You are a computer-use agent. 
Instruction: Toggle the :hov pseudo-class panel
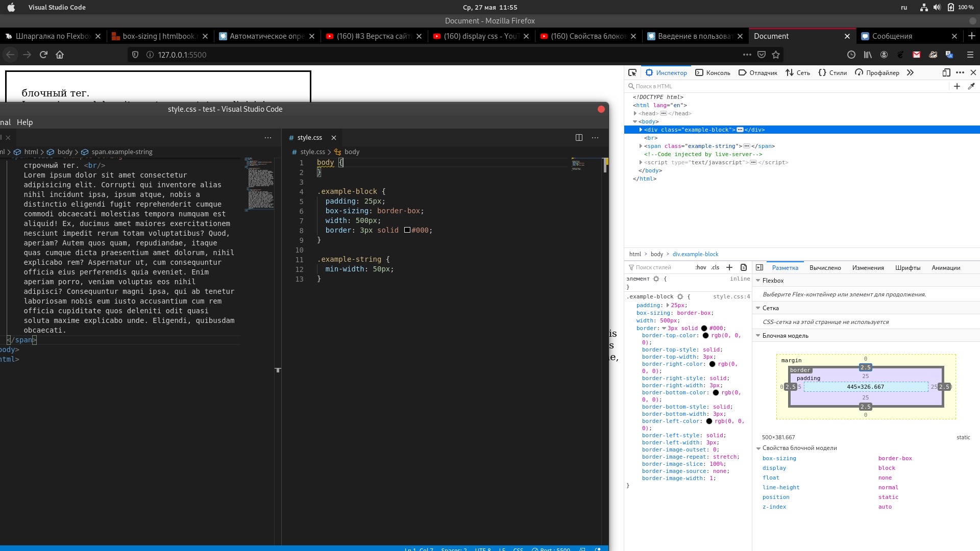click(701, 267)
